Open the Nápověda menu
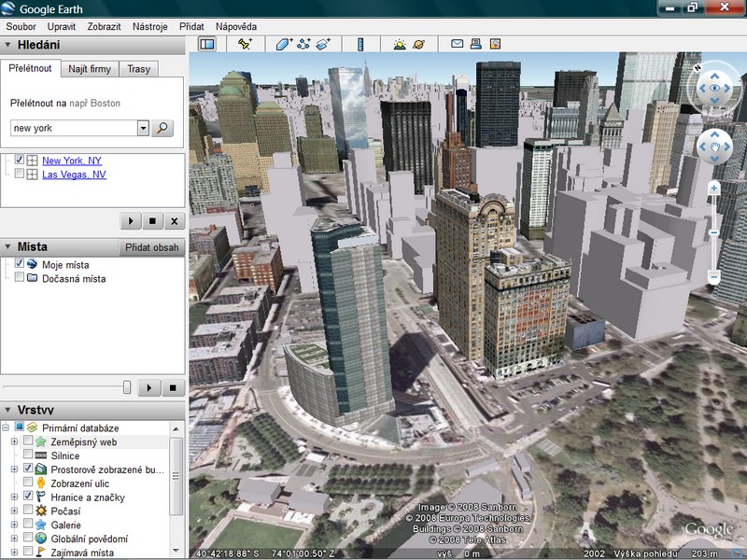Screen dimensions: 747x560 236,27
